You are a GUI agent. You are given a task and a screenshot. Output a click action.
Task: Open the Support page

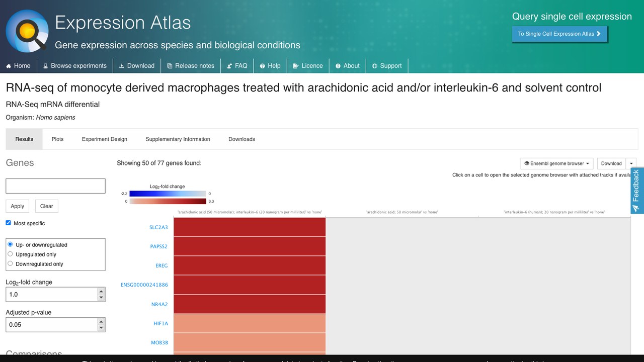pos(387,66)
